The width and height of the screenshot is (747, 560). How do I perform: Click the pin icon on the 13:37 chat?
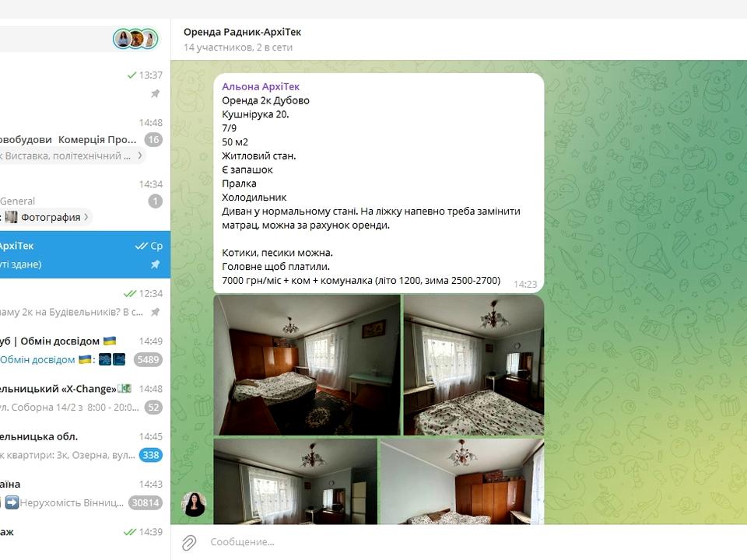pyautogui.click(x=155, y=93)
